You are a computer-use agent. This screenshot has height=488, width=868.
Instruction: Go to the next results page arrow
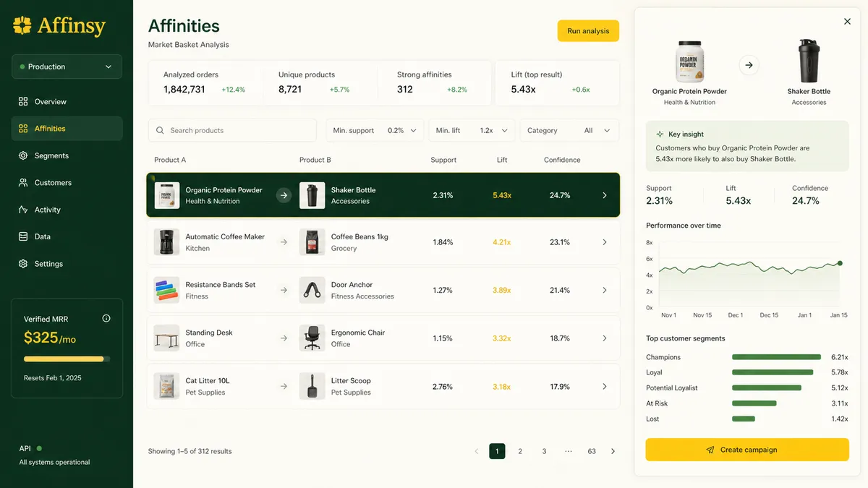(x=613, y=451)
